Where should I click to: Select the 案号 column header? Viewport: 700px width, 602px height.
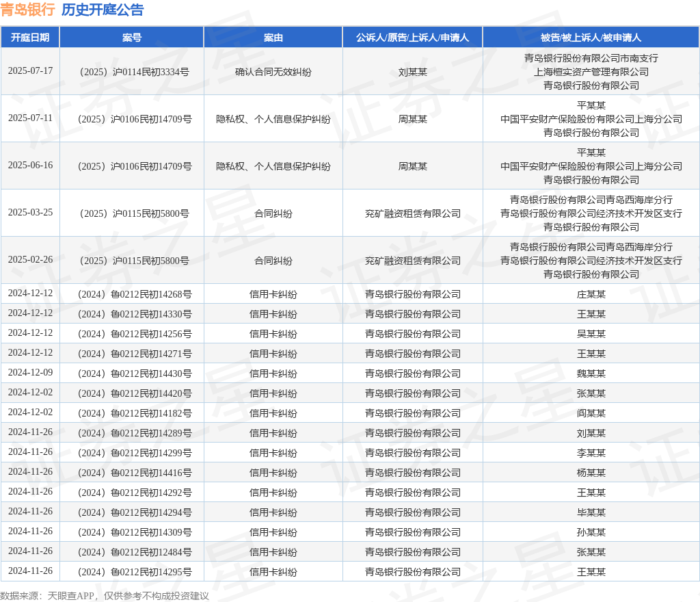click(x=132, y=38)
